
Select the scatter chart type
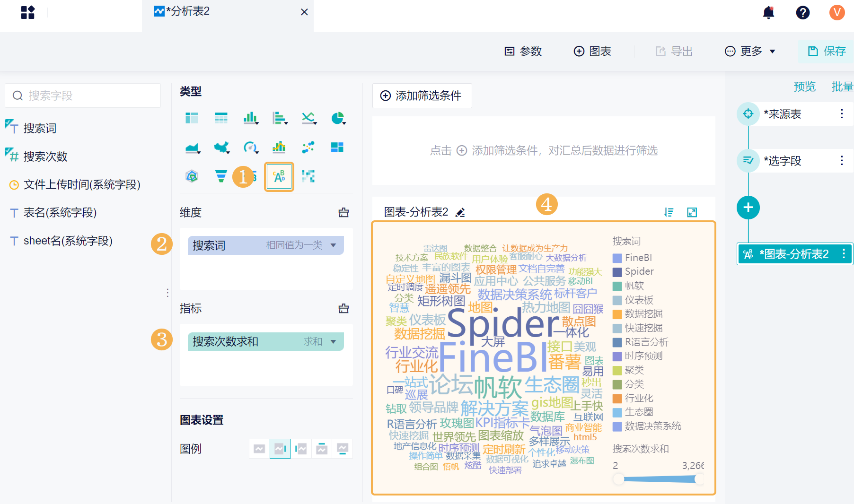(x=308, y=148)
